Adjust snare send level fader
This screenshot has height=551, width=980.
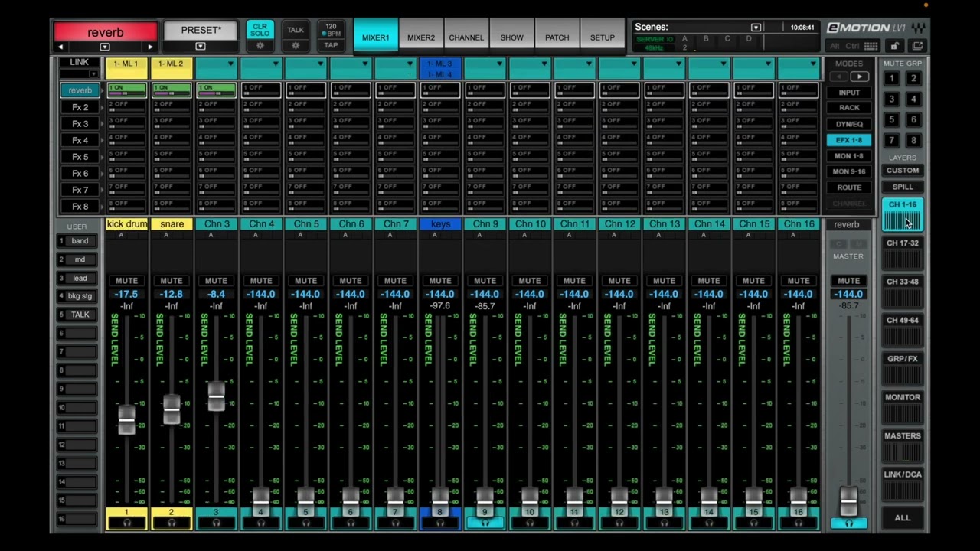171,409
